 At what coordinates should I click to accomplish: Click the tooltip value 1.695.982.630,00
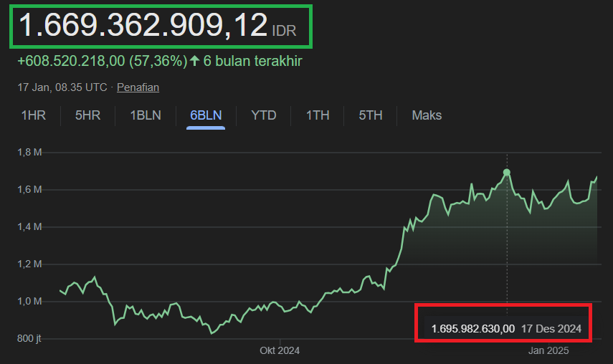(473, 329)
